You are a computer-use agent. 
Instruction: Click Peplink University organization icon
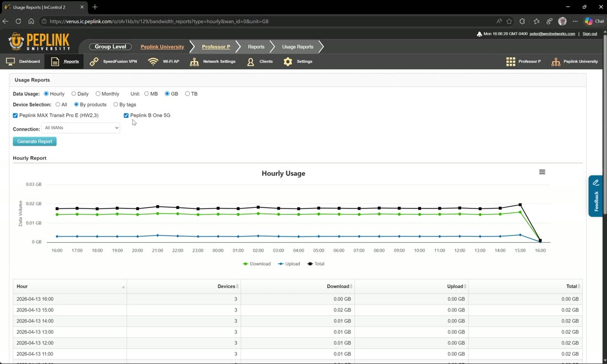556,62
